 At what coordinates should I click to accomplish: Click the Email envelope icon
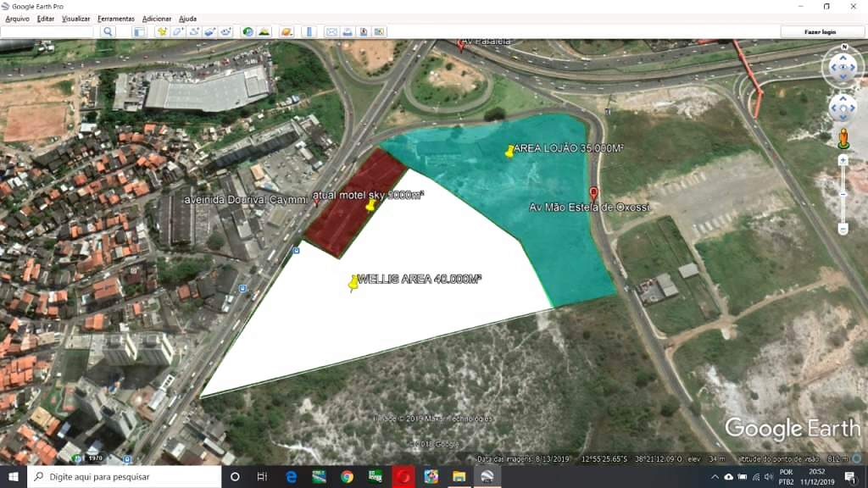point(331,31)
